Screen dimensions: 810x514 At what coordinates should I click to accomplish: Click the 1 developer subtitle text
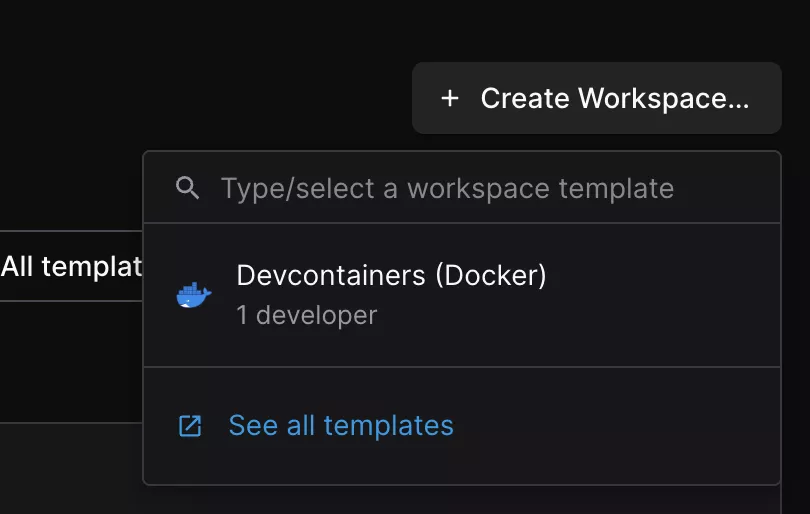click(307, 315)
